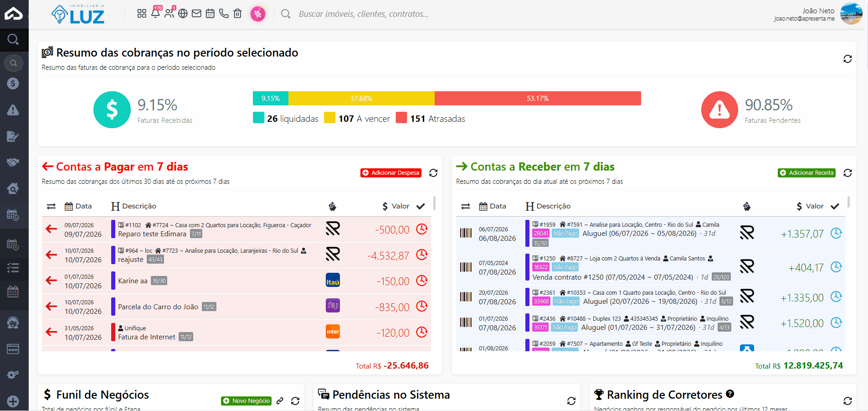The image size is (868, 411).
Task: Click the Adicionar Receita button
Action: click(x=806, y=173)
